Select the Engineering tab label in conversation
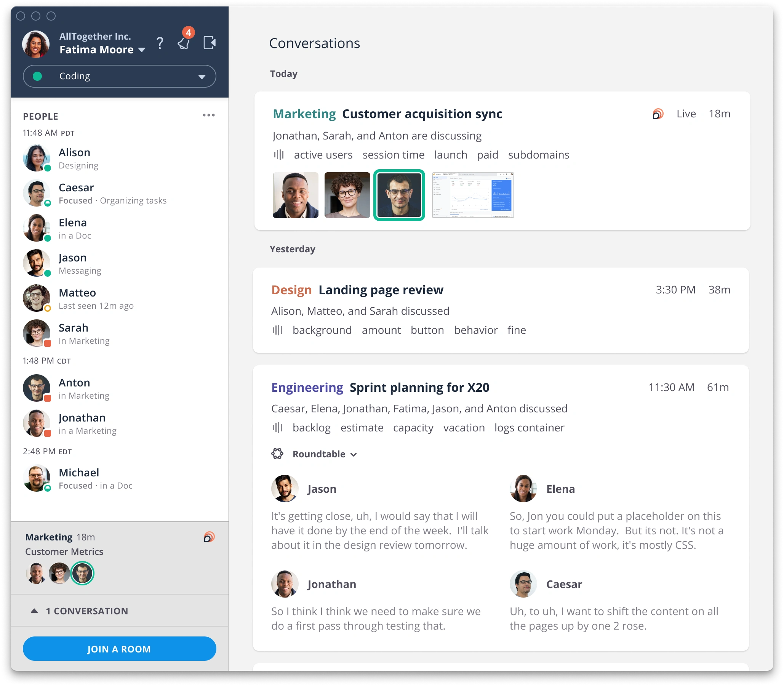 [x=307, y=387]
